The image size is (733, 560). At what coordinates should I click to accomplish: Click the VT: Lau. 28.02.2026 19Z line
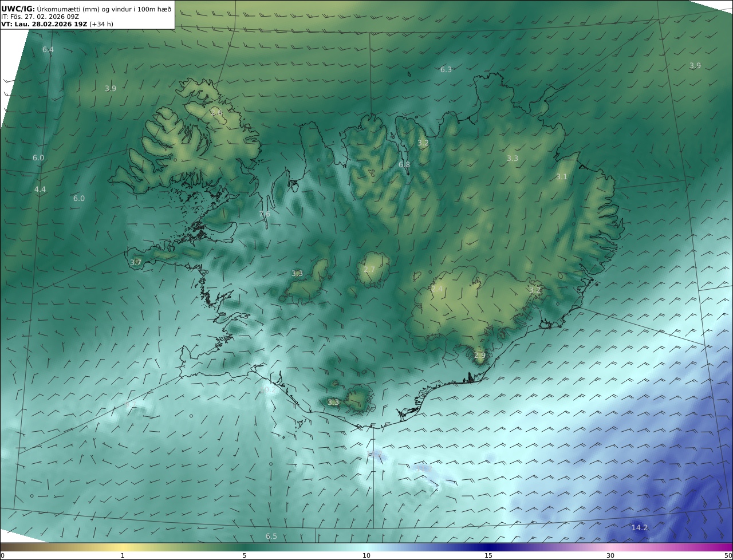coord(44,25)
